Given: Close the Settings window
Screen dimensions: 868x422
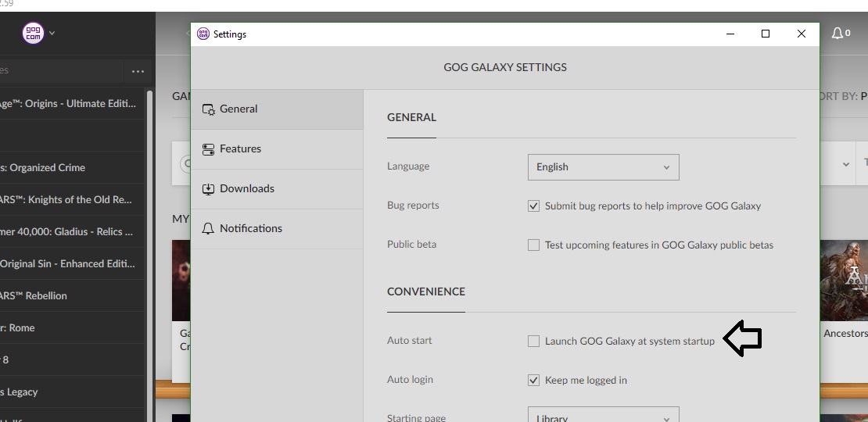Looking at the screenshot, I should [801, 34].
